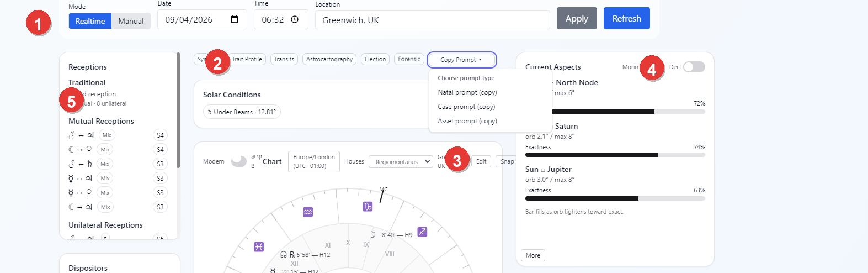Click the Under Beams 12.81° chip
Screen dimensions: 868x273
coord(242,112)
